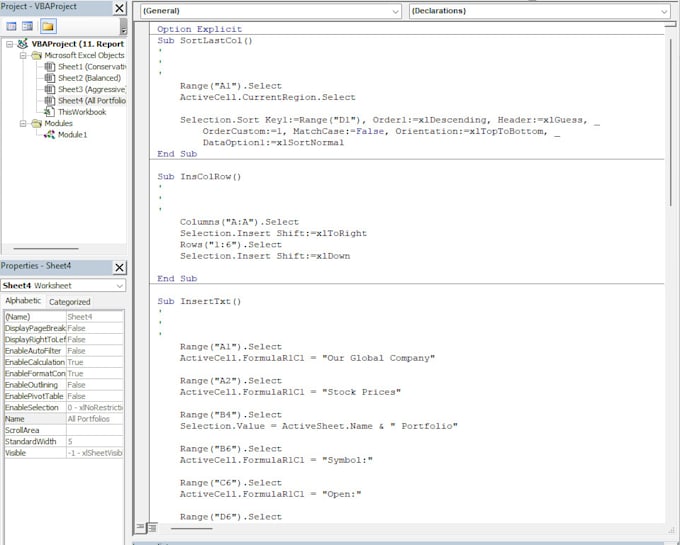Image resolution: width=680 pixels, height=545 pixels.
Task: Click the Sheet1 worksheet icon
Action: pyautogui.click(x=50, y=67)
